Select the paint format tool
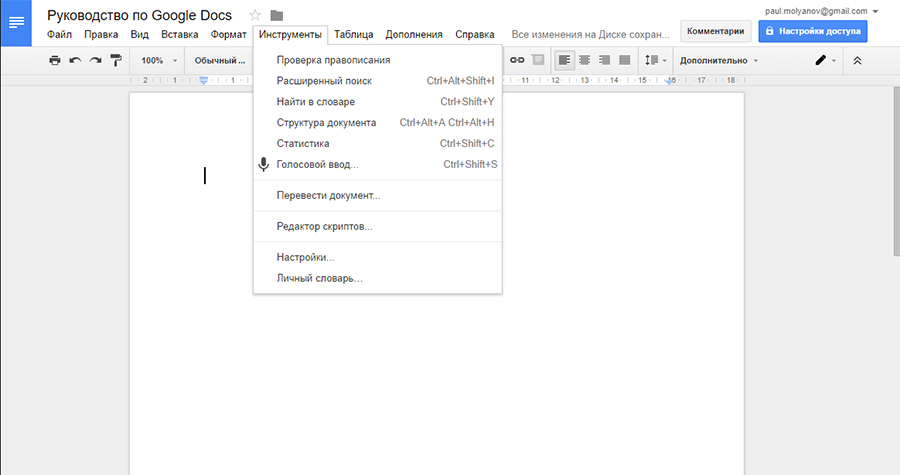Viewport: 900px width, 475px height. (116, 60)
